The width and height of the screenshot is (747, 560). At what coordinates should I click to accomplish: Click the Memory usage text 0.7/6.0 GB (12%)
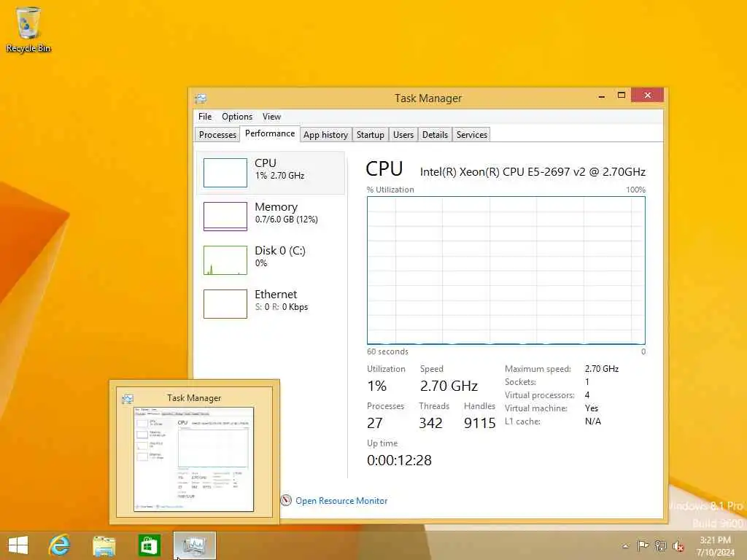click(x=286, y=219)
